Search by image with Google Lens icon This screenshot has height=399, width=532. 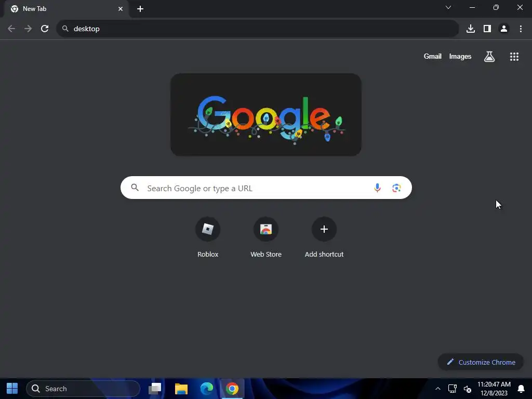point(396,188)
